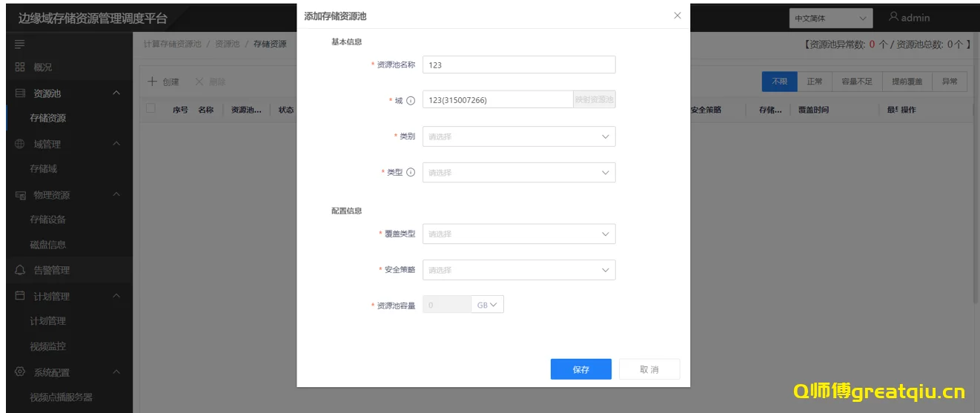
Task: Toggle the select-all checkbox in table header
Action: click(x=151, y=109)
